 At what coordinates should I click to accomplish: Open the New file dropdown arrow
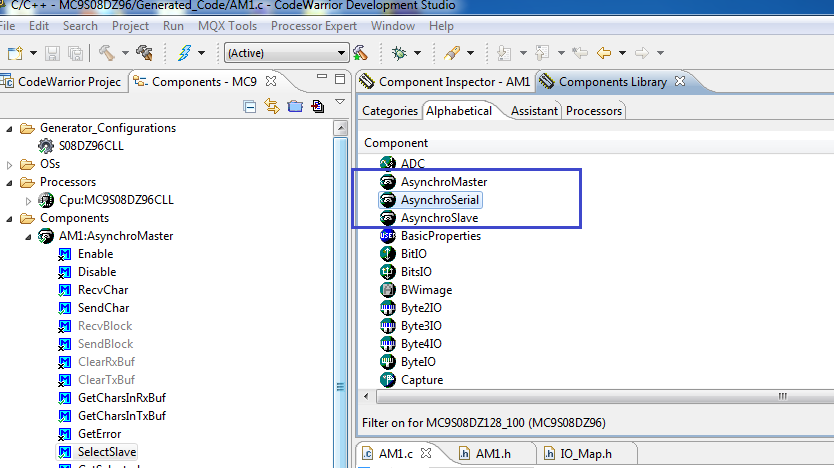pos(33,53)
